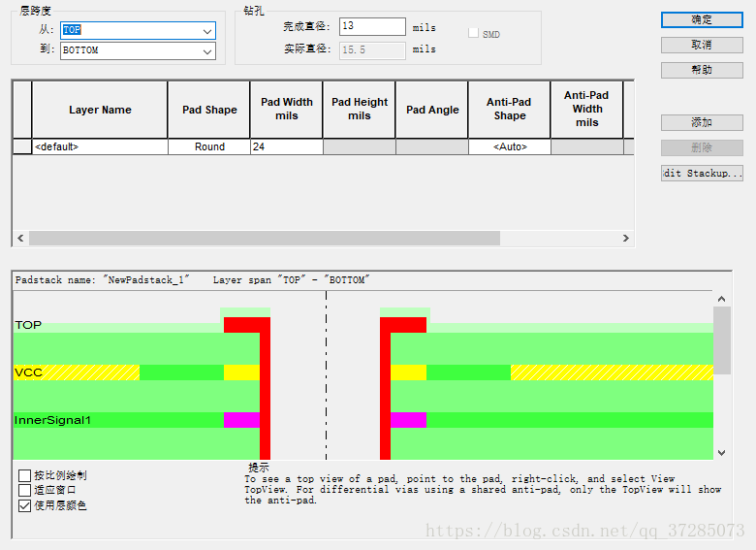Image resolution: width=756 pixels, height=550 pixels.
Task: Enable the 按比例绘制 (draw to scale) checkbox
Action: [24, 475]
